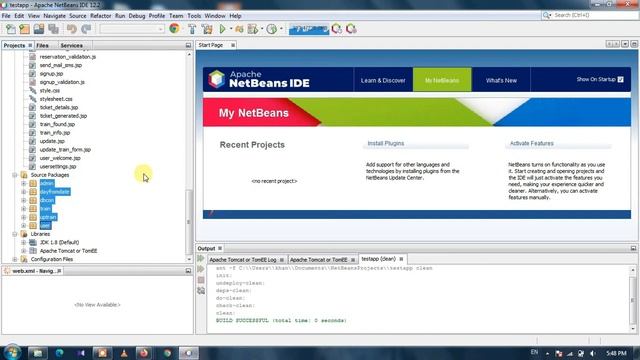This screenshot has height=360, width=640.
Task: Select the ticket_details.jsp file
Action: click(x=59, y=107)
